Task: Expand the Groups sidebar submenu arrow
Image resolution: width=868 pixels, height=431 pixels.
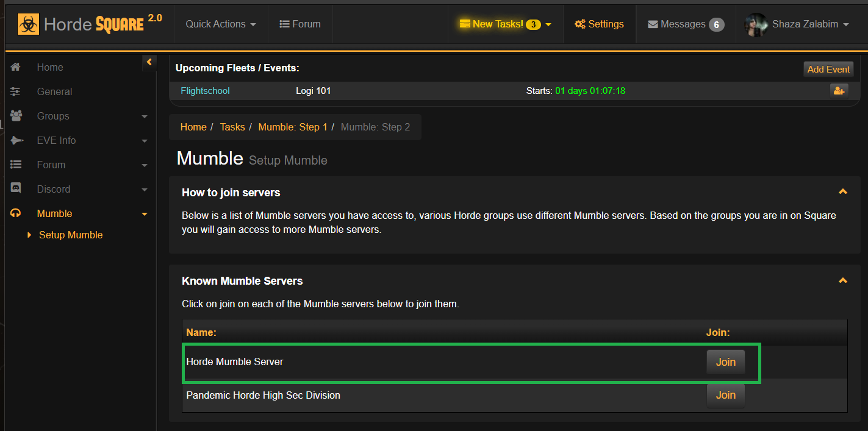Action: (145, 116)
